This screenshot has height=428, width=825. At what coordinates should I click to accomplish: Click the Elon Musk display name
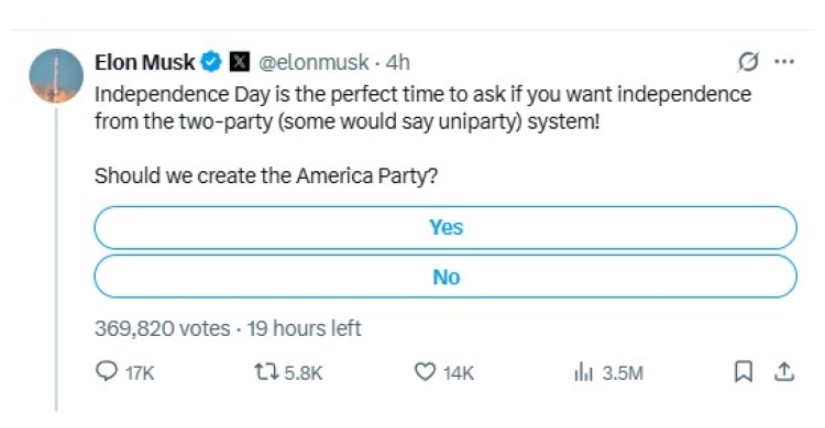(144, 62)
